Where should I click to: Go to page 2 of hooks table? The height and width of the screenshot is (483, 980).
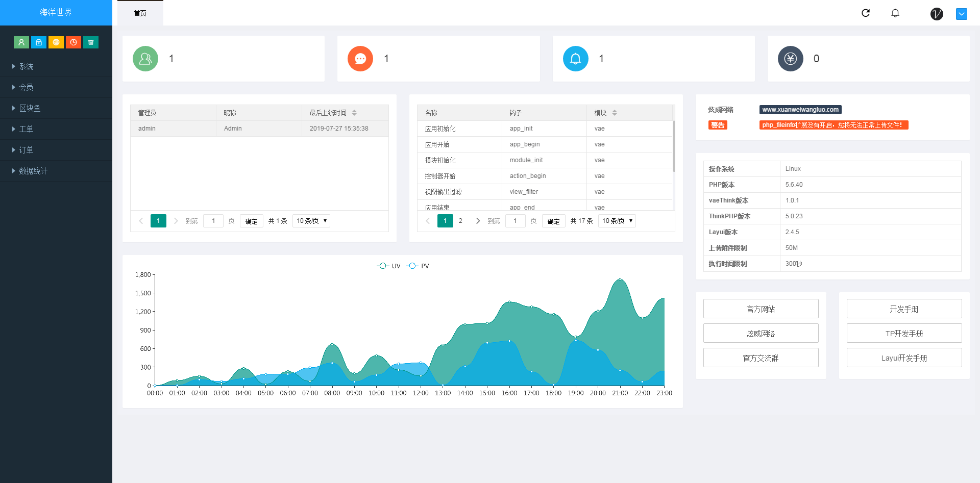[460, 221]
